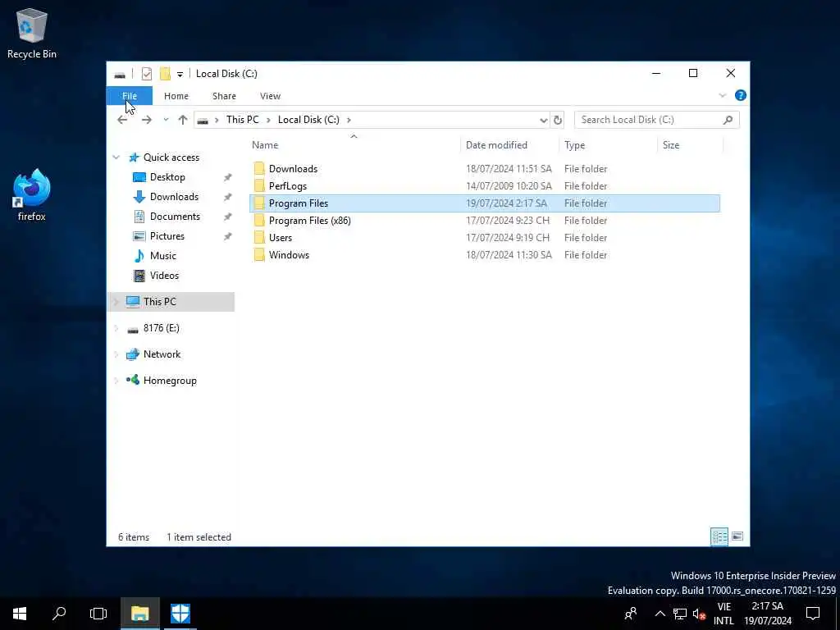The height and width of the screenshot is (630, 840).
Task: Click the search magnifier icon
Action: (x=728, y=120)
